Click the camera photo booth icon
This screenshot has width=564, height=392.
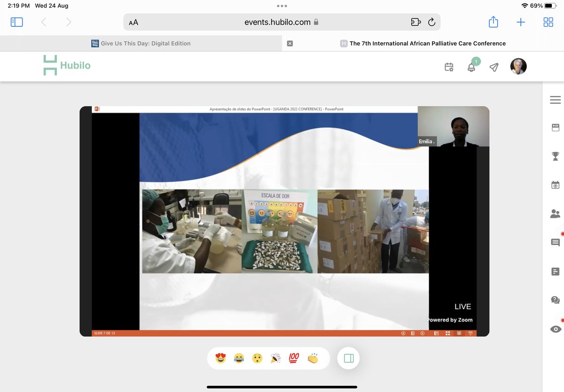click(555, 184)
